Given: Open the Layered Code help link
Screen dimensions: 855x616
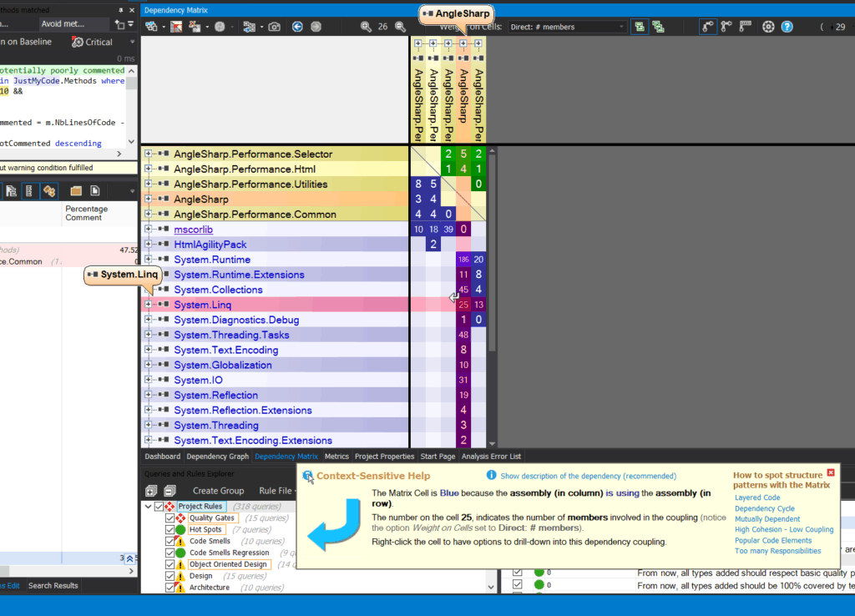Looking at the screenshot, I should click(757, 497).
